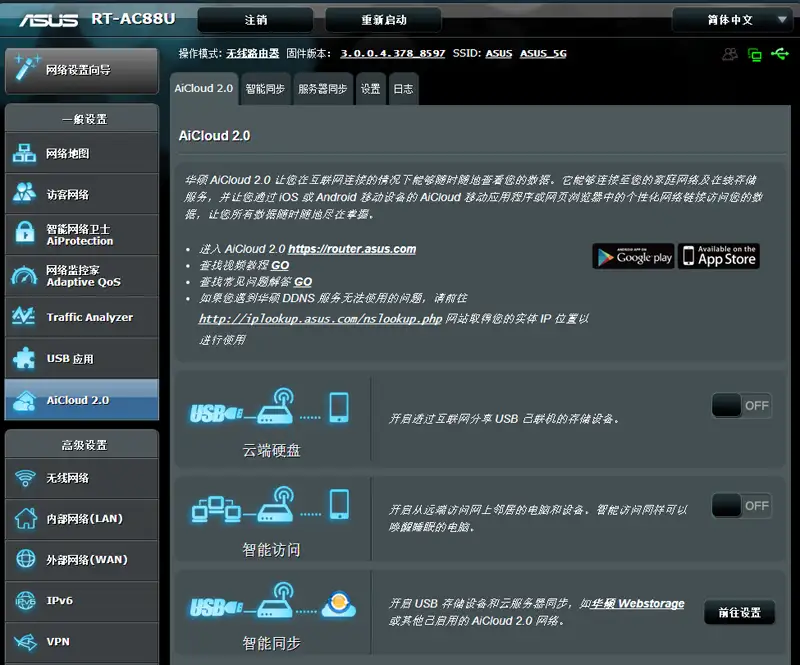The width and height of the screenshot is (800, 665).
Task: Click the green network clients status icon
Action: 755,54
